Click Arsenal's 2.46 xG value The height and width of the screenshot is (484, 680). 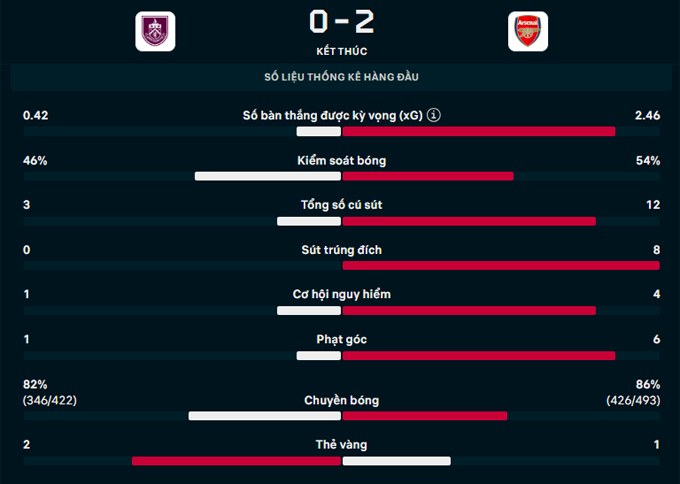pos(647,116)
